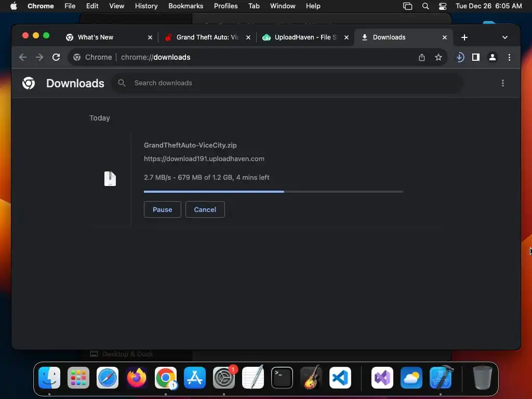The width and height of the screenshot is (532, 399).
Task: Click the Search downloads field
Action: pyautogui.click(x=288, y=83)
